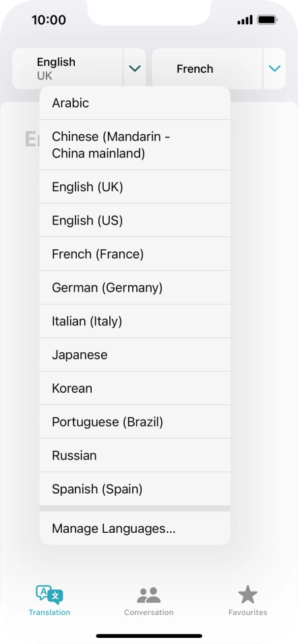Tap the 10:00 clock in status bar
The height and width of the screenshot is (644, 298).
pyautogui.click(x=49, y=20)
